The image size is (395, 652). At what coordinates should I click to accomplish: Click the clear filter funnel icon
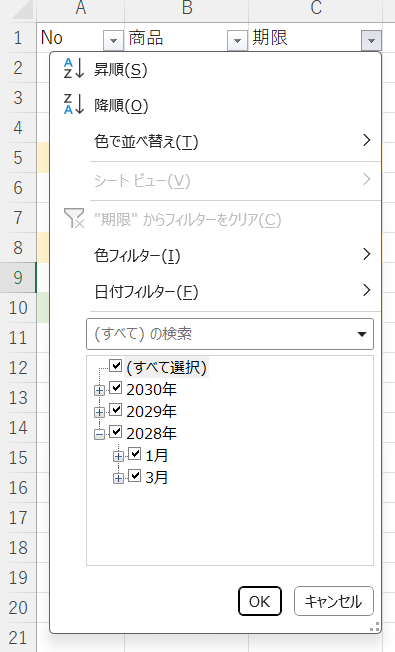(x=74, y=218)
